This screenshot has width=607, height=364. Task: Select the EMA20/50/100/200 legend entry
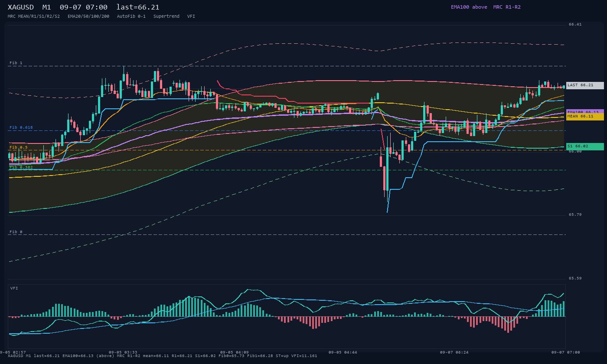[88, 16]
